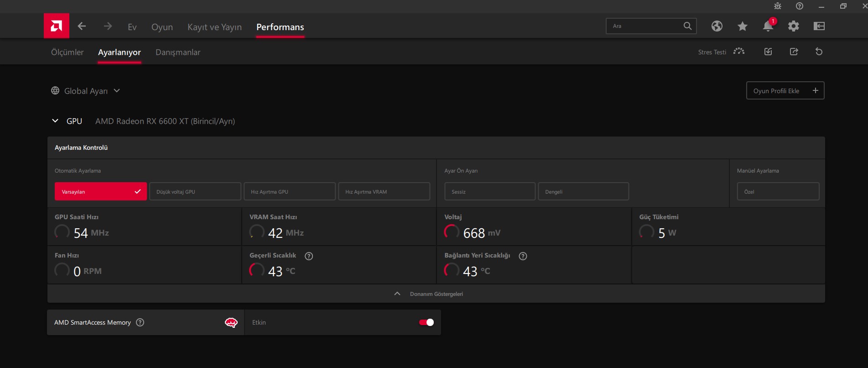The height and width of the screenshot is (368, 868).
Task: Click the SmartAccess Memory brain icon
Action: 231,323
